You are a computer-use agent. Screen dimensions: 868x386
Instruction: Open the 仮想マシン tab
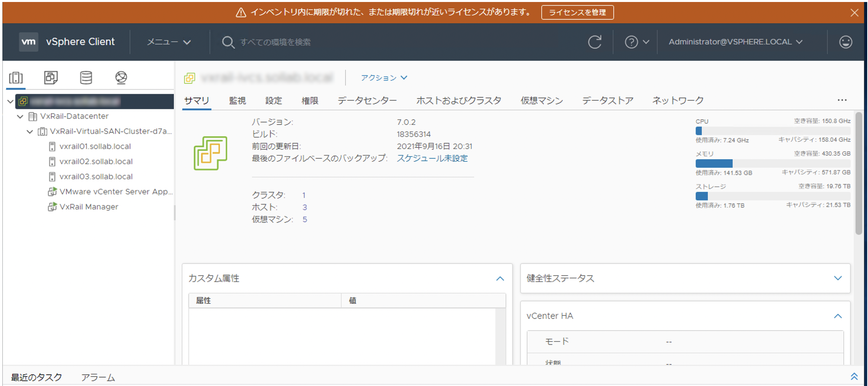pos(541,100)
